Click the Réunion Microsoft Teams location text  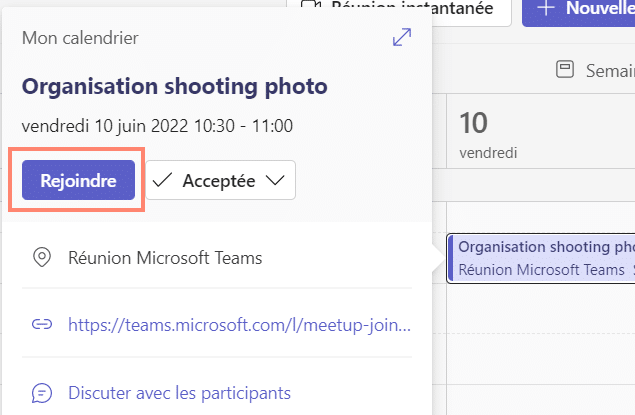[x=165, y=258]
